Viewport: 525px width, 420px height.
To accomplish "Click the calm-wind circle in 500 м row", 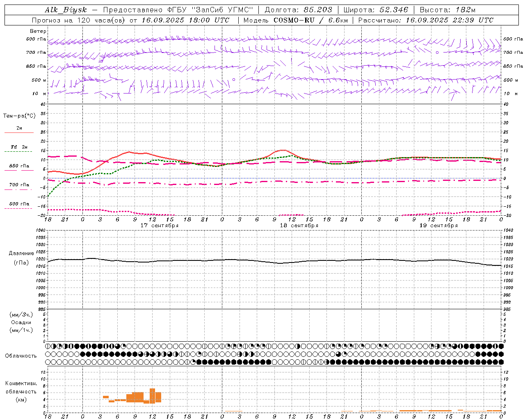I will click(234, 80).
